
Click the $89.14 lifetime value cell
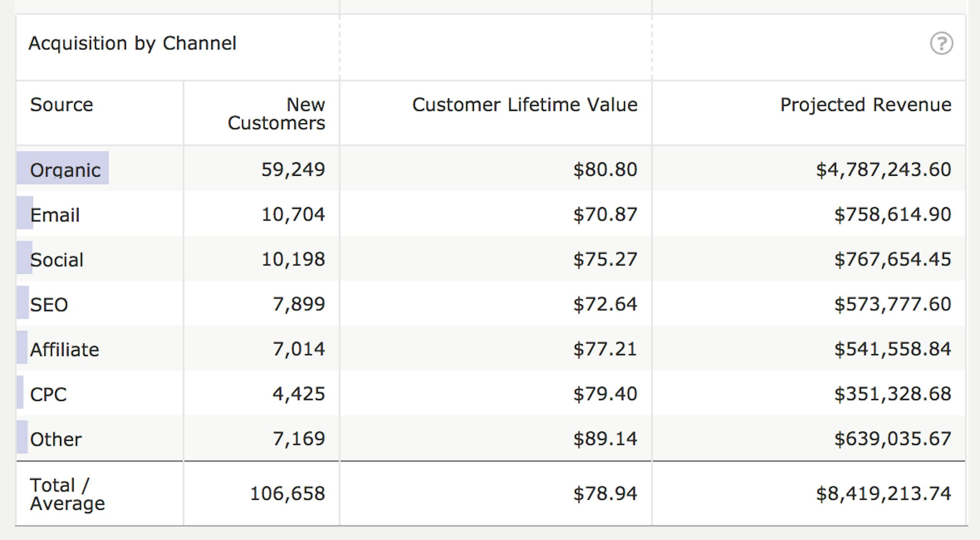click(x=605, y=439)
